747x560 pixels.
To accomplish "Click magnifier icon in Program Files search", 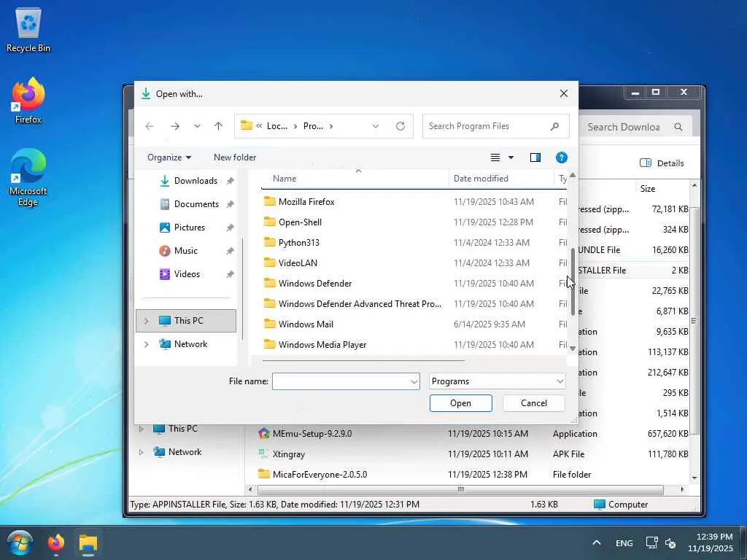I will [x=554, y=126].
